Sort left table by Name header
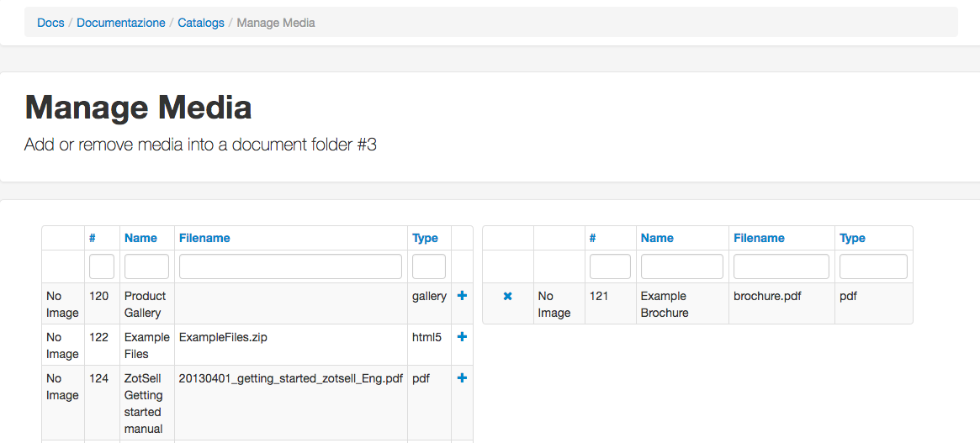This screenshot has width=980, height=443. tap(140, 238)
